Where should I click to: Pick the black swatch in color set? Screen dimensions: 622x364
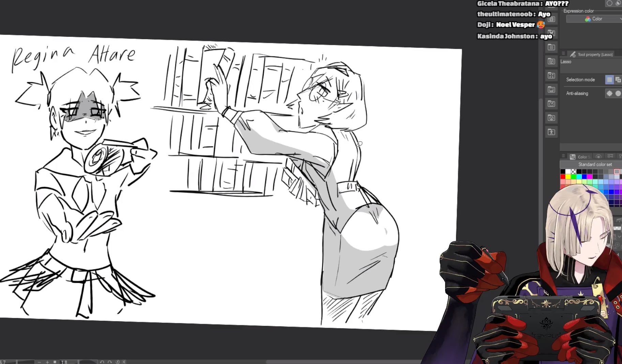563,172
